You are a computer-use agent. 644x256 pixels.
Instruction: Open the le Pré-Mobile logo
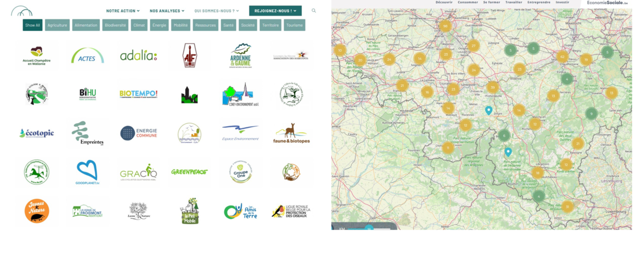coord(189,211)
